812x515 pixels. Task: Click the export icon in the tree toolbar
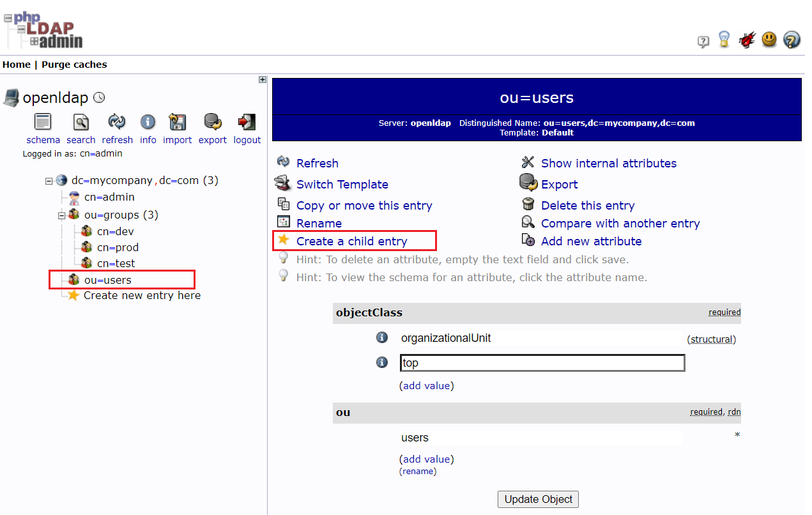(212, 121)
